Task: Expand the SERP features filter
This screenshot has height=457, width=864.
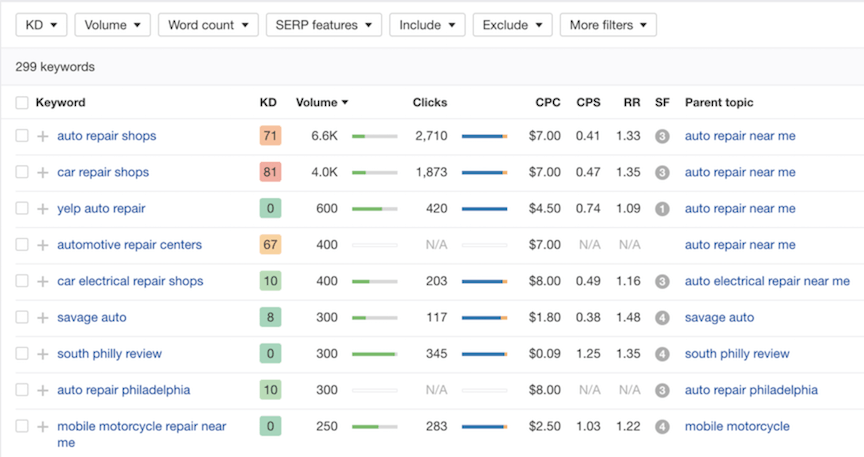Action: click(323, 25)
